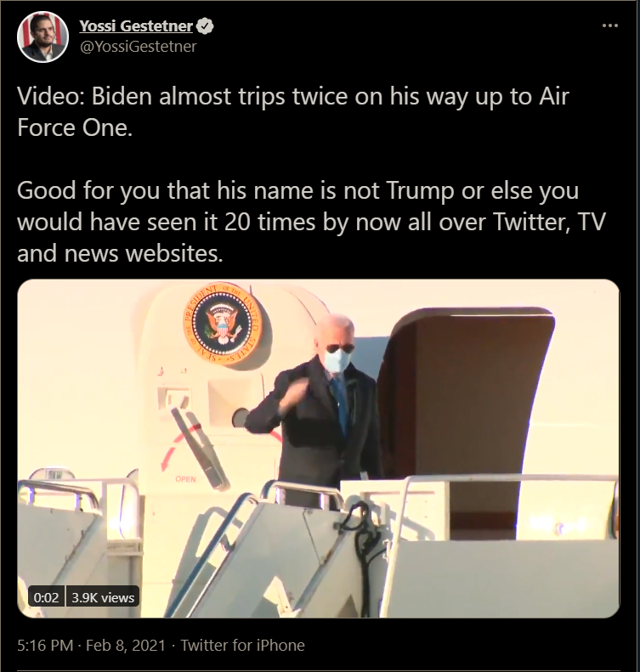Open the three-dot more options menu

pyautogui.click(x=610, y=25)
